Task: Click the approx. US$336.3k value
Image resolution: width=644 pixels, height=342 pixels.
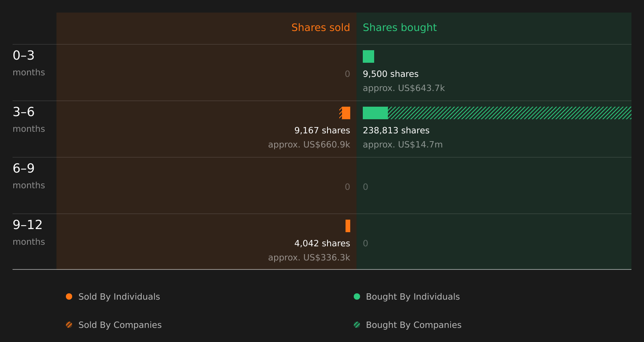Action: 309,258
